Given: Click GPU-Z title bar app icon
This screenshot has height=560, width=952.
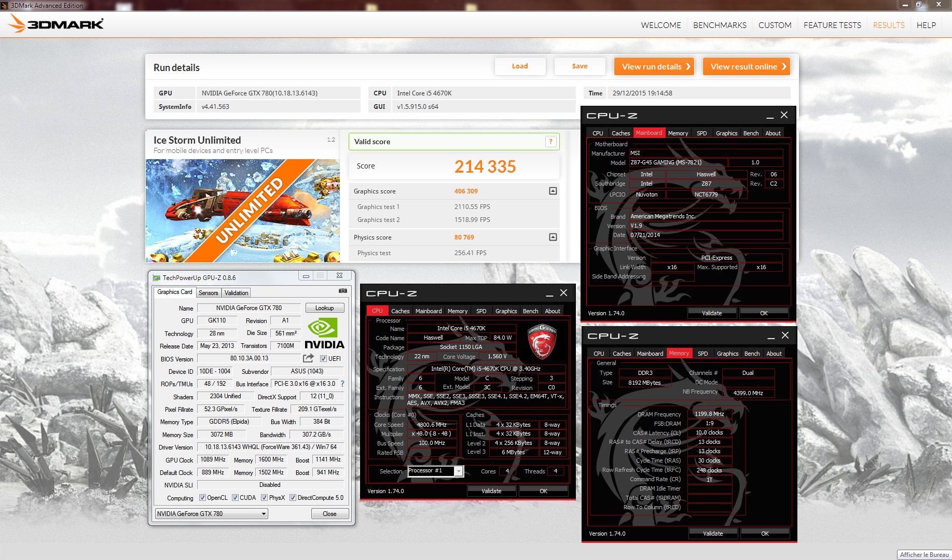Looking at the screenshot, I should click(156, 277).
